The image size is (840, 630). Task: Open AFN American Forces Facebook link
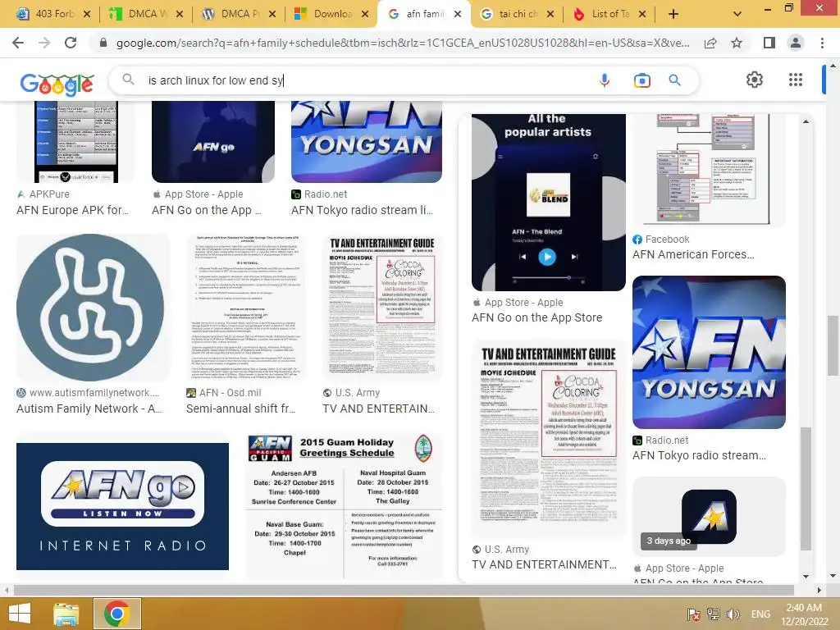pos(693,254)
